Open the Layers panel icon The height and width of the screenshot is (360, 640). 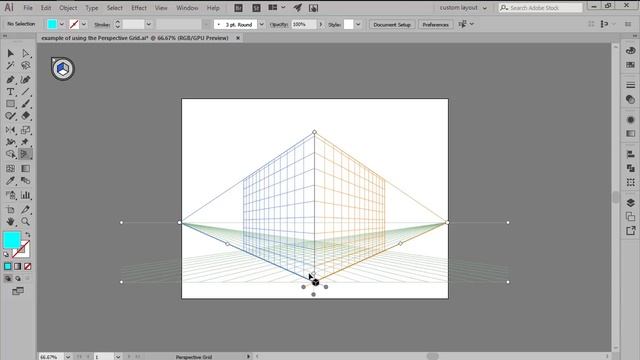[631, 202]
